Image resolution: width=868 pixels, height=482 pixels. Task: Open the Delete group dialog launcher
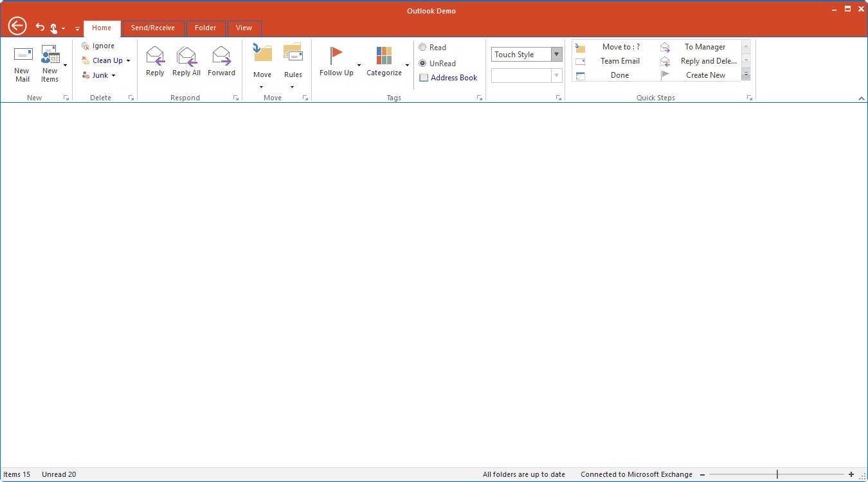point(131,98)
